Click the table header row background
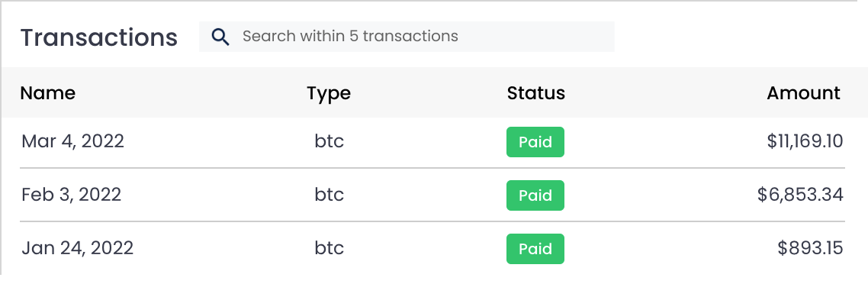 pos(434,92)
